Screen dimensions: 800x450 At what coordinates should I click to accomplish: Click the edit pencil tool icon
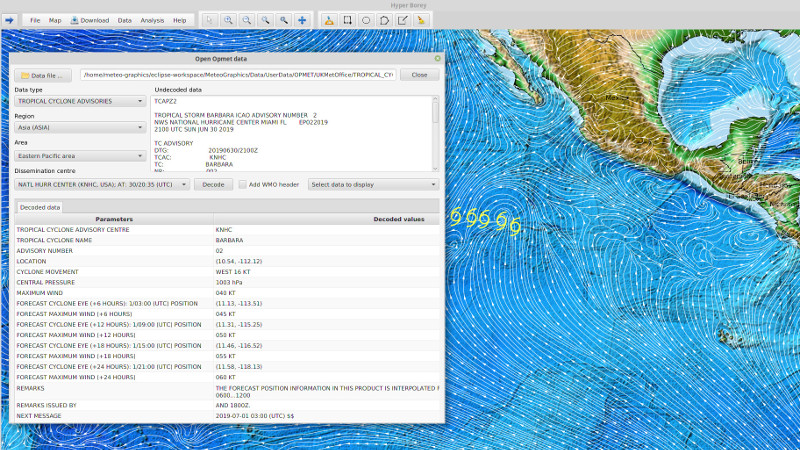(402, 20)
